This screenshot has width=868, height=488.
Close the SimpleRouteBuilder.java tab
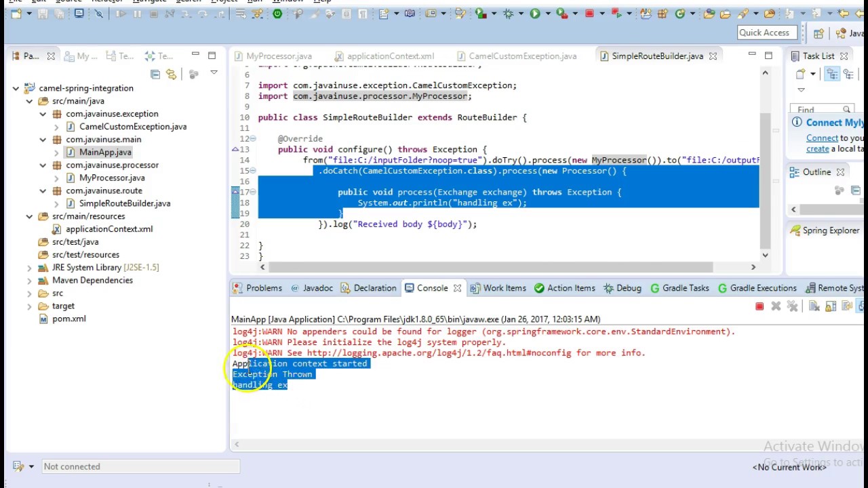tap(713, 56)
